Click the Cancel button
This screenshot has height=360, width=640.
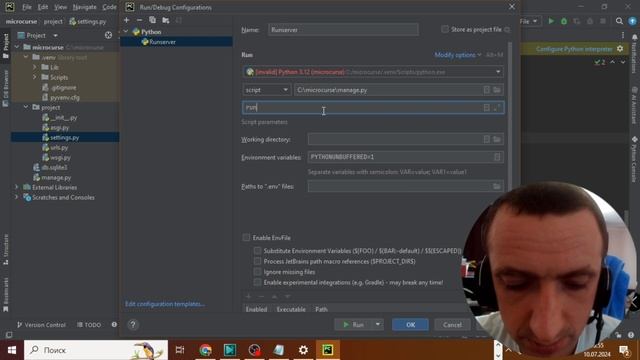pyautogui.click(x=452, y=324)
